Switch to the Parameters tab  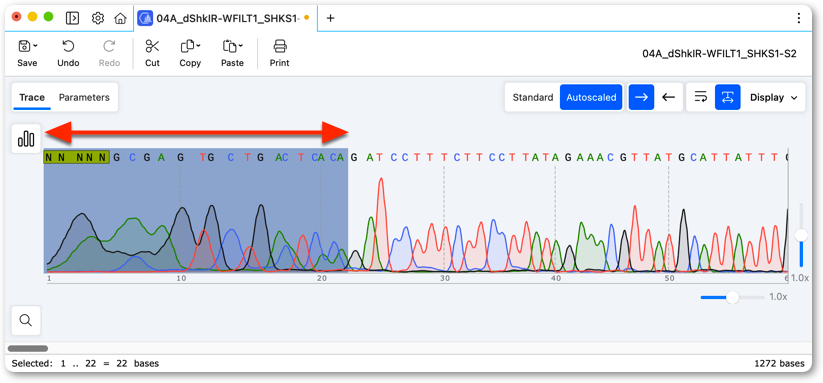(x=84, y=97)
